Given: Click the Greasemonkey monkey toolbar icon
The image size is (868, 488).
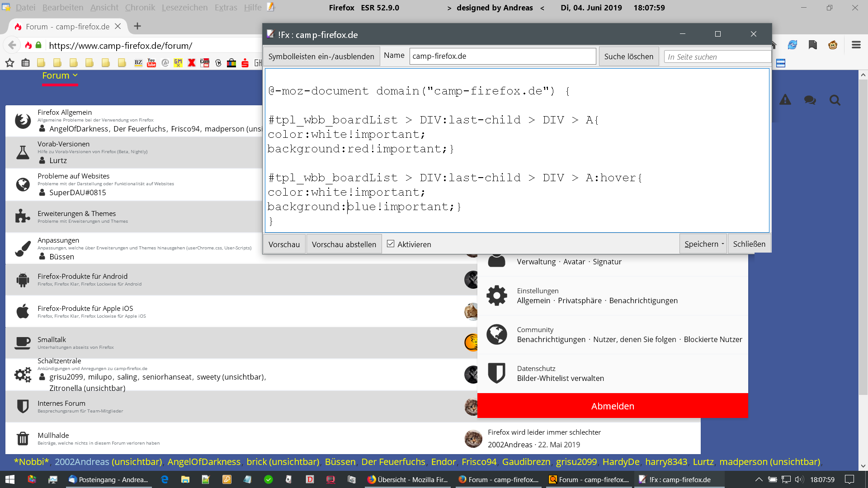Looking at the screenshot, I should click(832, 45).
